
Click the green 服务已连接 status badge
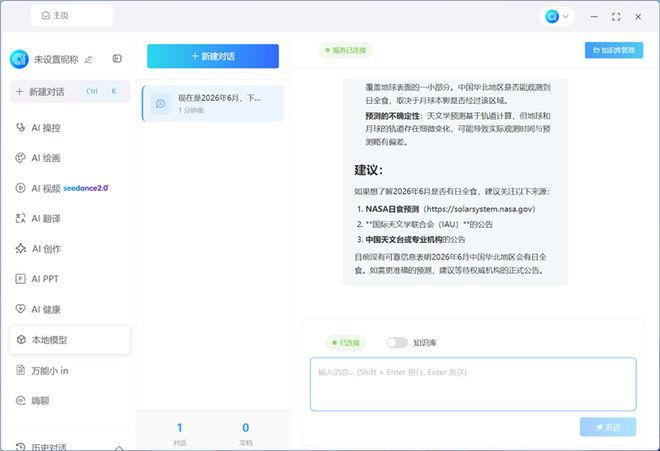pyautogui.click(x=346, y=50)
